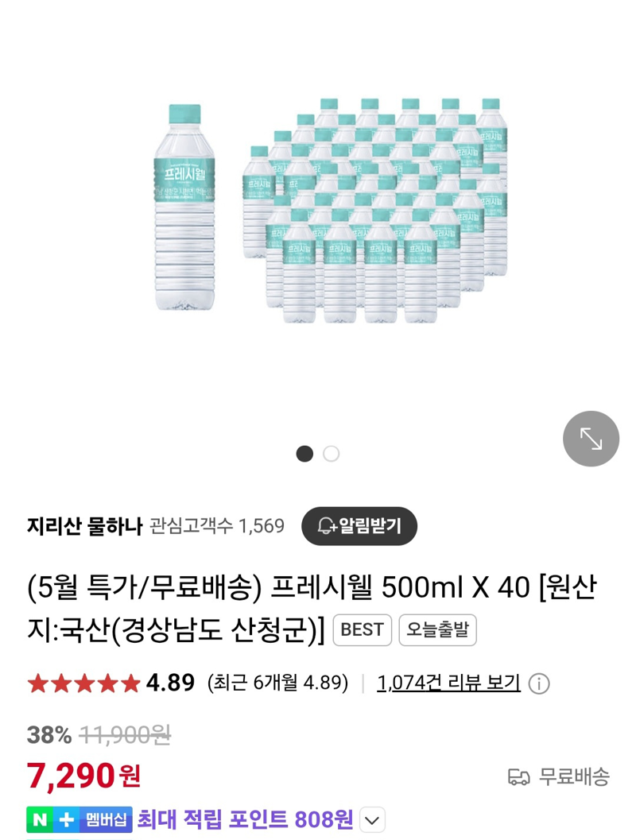The height and width of the screenshot is (840, 636).
Task: Open the 1,074건 리뷰 보기 link
Action: [448, 683]
